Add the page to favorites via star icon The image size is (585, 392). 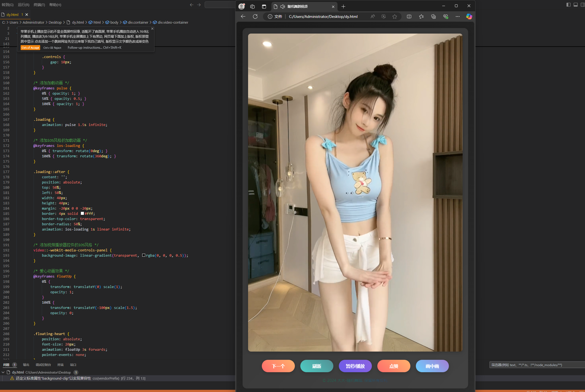(x=395, y=17)
